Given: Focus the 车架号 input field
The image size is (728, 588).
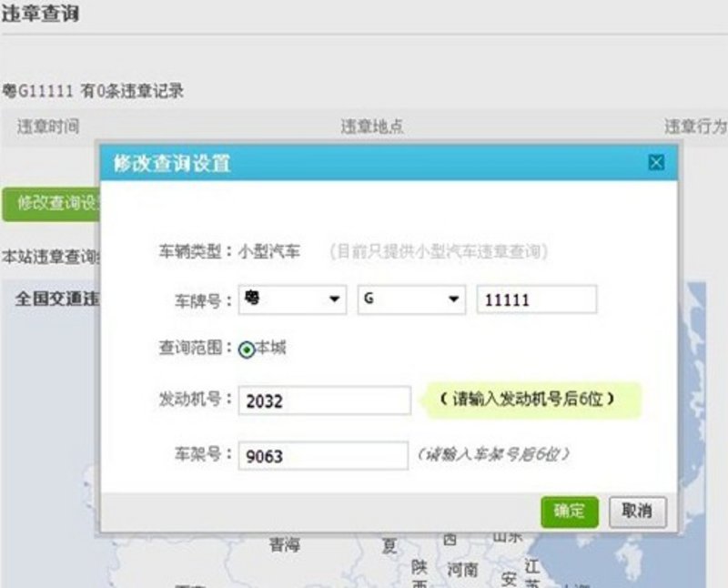Looking at the screenshot, I should click(322, 455).
